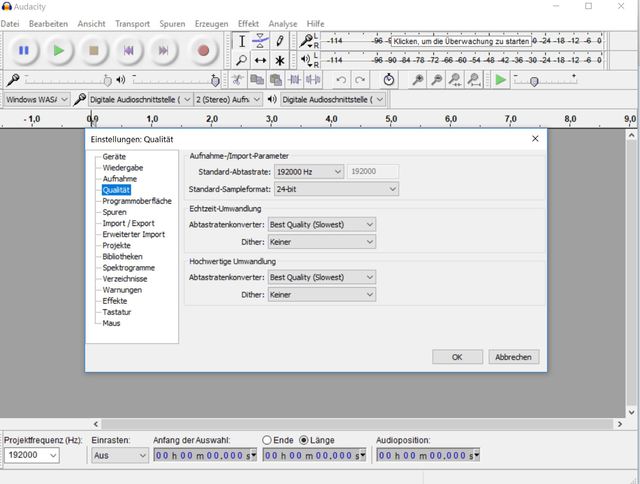The image size is (640, 484).
Task: Click the Cut scissors icon
Action: pyautogui.click(x=237, y=80)
